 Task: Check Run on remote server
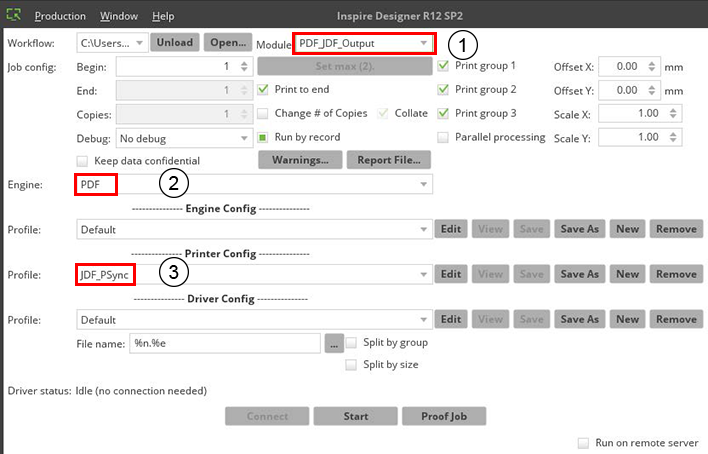584,442
